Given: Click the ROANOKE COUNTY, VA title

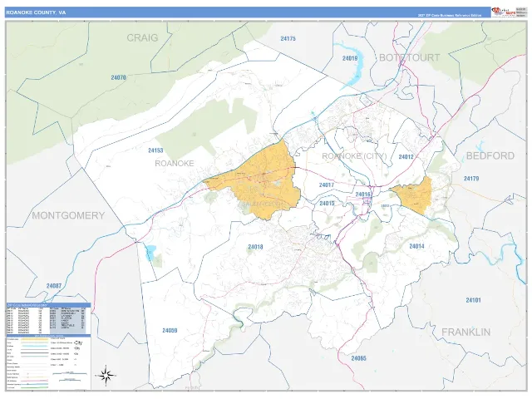Looking at the screenshot, I should 36,12.
